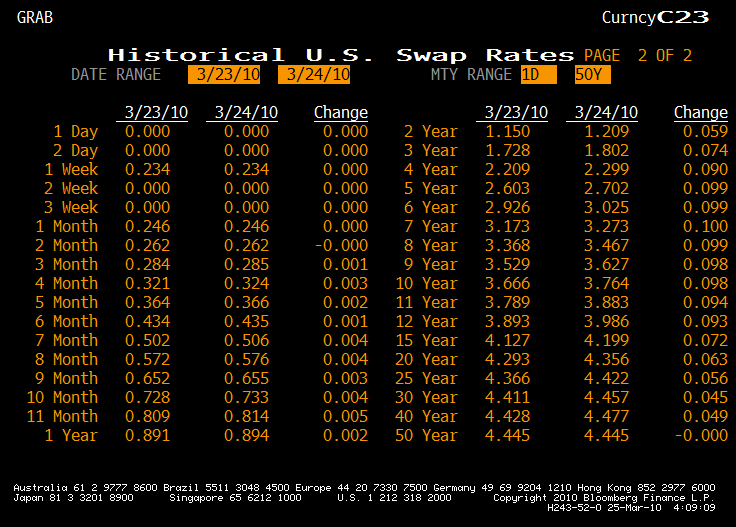Click the 7 Month value 0.502
The height and width of the screenshot is (527, 736).
point(147,340)
